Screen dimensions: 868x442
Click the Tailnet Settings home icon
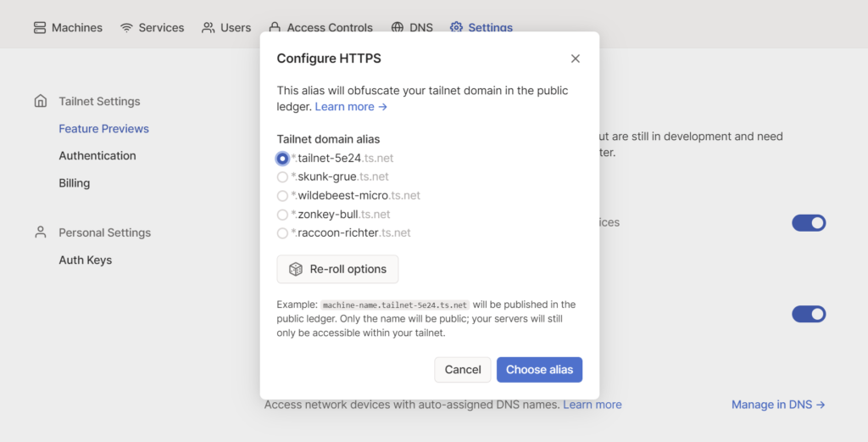[41, 101]
